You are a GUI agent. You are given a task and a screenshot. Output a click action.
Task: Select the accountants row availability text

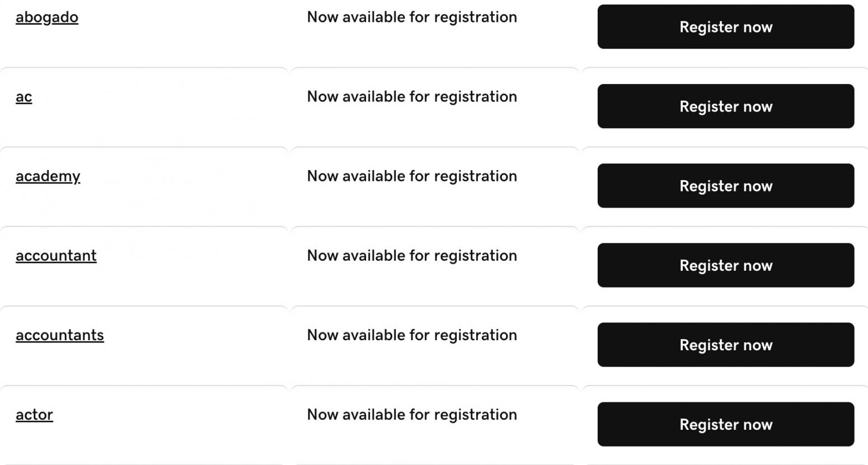click(x=412, y=335)
